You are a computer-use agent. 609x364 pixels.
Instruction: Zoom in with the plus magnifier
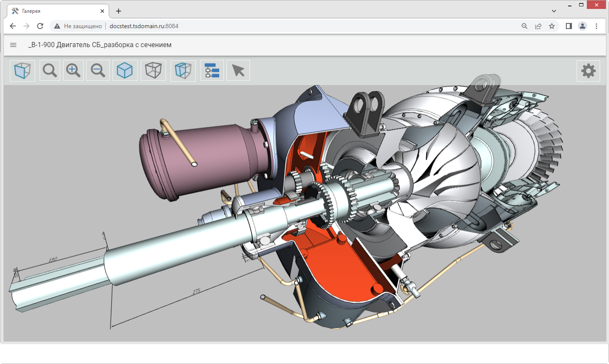pos(74,71)
